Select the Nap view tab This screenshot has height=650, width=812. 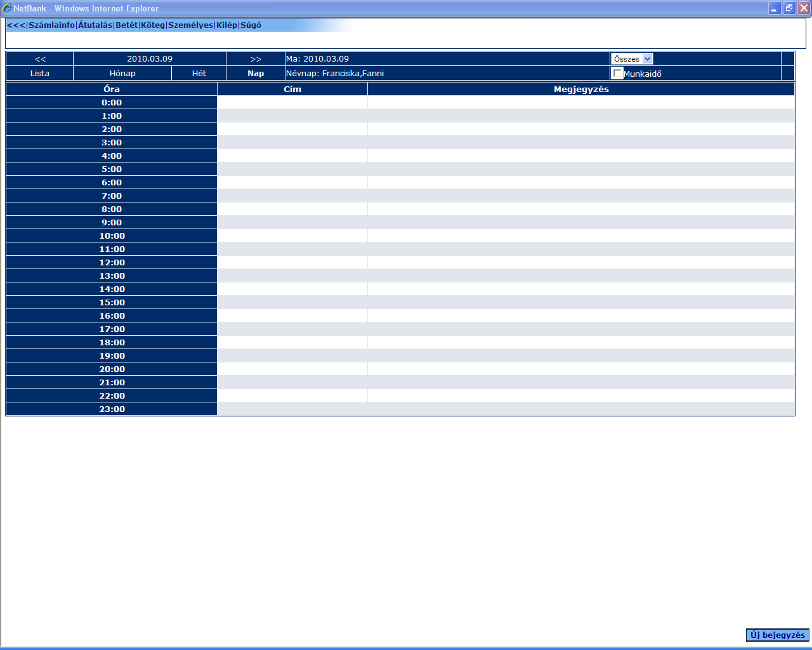[x=256, y=74]
